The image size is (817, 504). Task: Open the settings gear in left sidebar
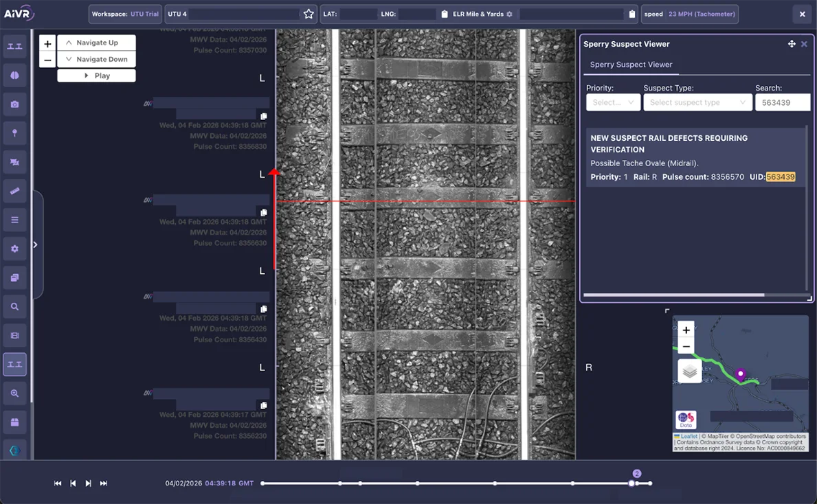(x=14, y=249)
